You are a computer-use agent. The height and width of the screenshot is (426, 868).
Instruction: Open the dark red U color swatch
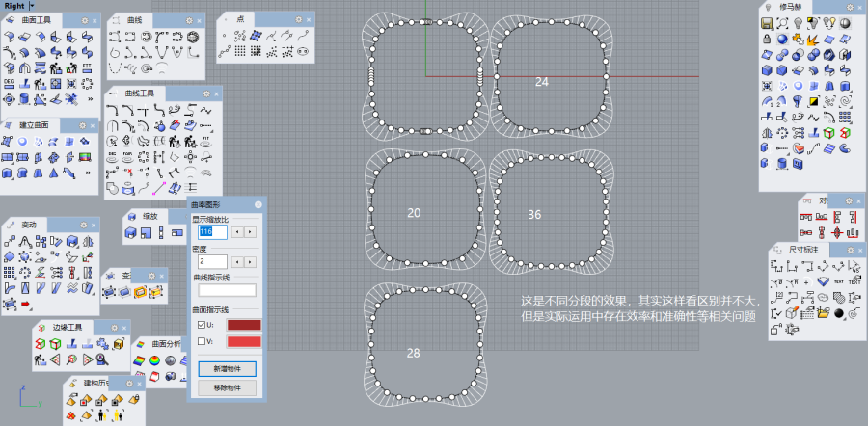[243, 325]
